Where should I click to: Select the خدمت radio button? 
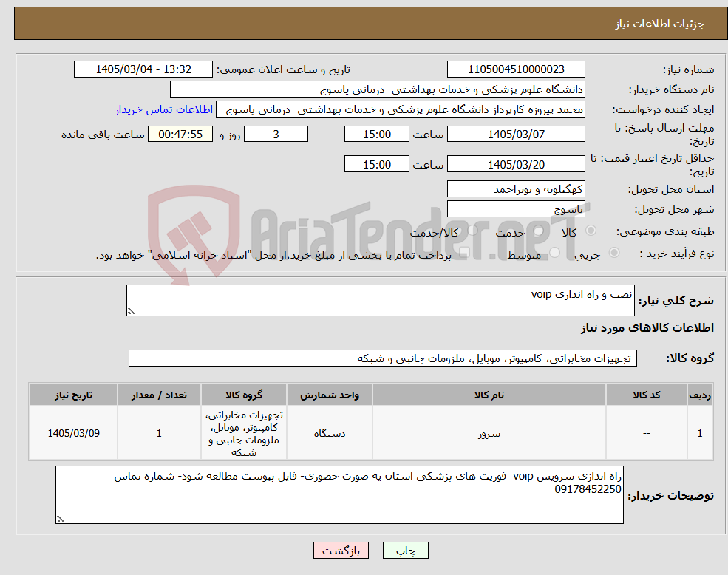coord(539,231)
